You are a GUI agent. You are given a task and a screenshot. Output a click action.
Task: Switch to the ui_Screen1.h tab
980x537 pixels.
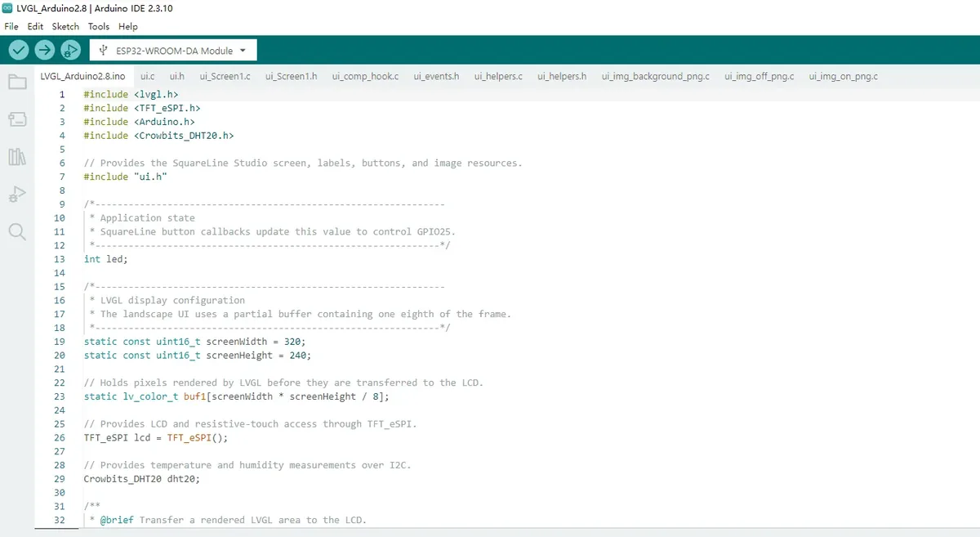(292, 76)
